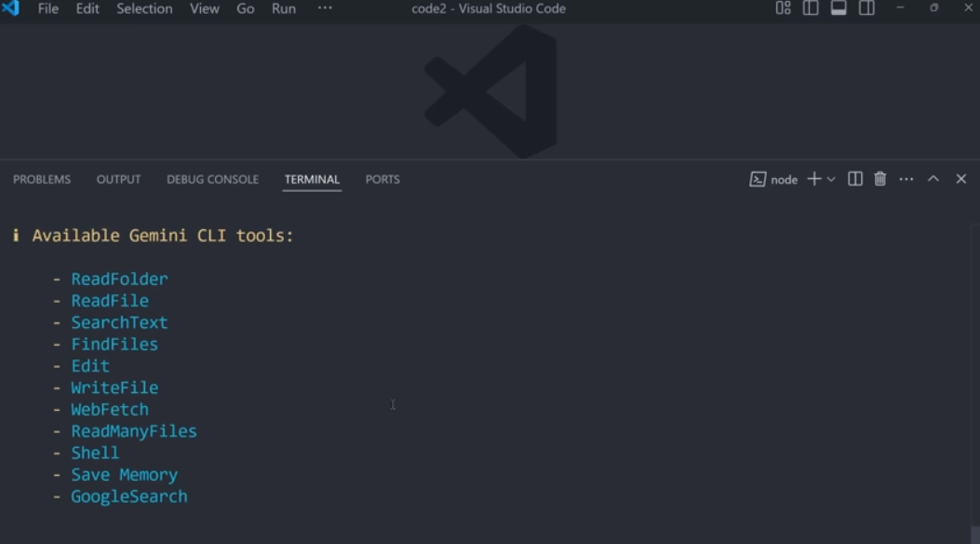
Task: Click the ReadFile tool name
Action: click(x=110, y=301)
